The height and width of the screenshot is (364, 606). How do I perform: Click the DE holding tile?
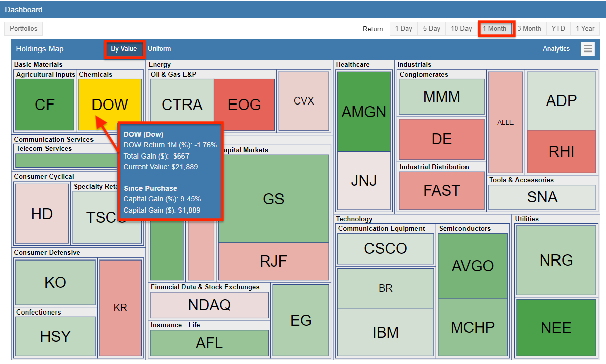[x=441, y=139]
